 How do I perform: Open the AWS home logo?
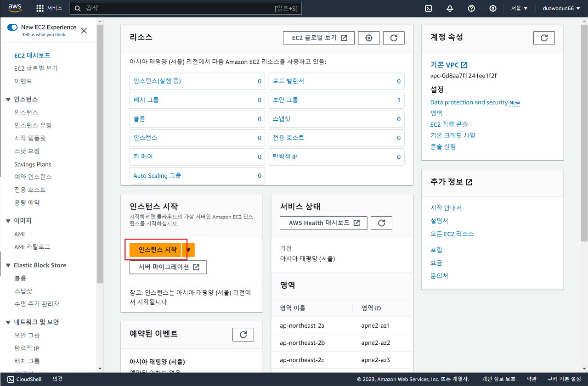coord(15,8)
